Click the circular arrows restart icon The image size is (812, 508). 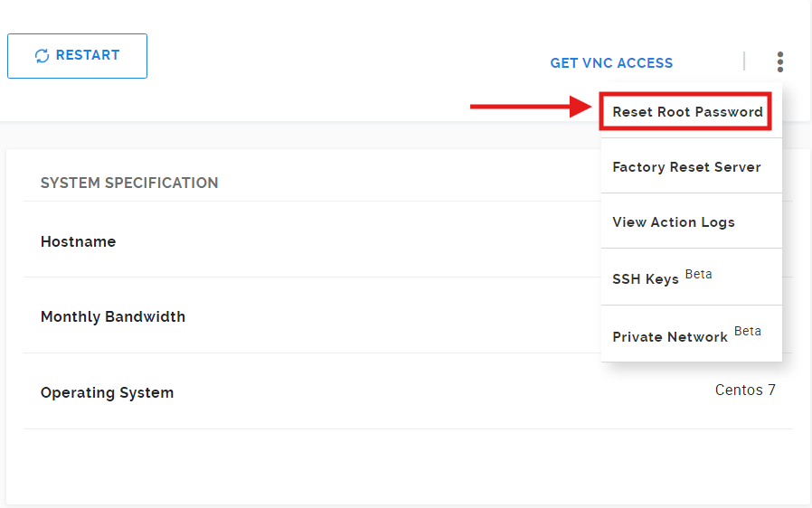click(x=42, y=55)
